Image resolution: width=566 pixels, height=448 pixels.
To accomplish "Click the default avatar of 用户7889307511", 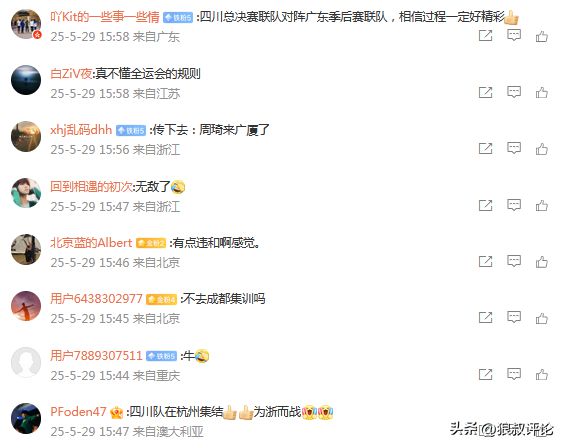I will click(26, 362).
